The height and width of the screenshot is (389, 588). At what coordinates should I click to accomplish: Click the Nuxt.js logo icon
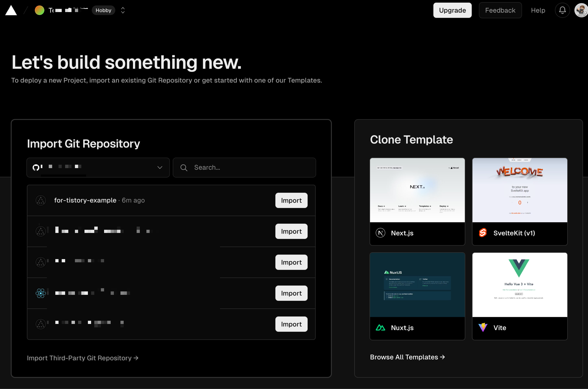click(380, 328)
